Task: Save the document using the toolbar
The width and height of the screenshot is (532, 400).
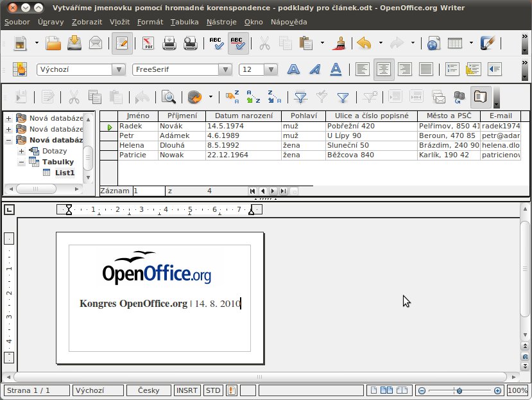Action: pyautogui.click(x=74, y=44)
